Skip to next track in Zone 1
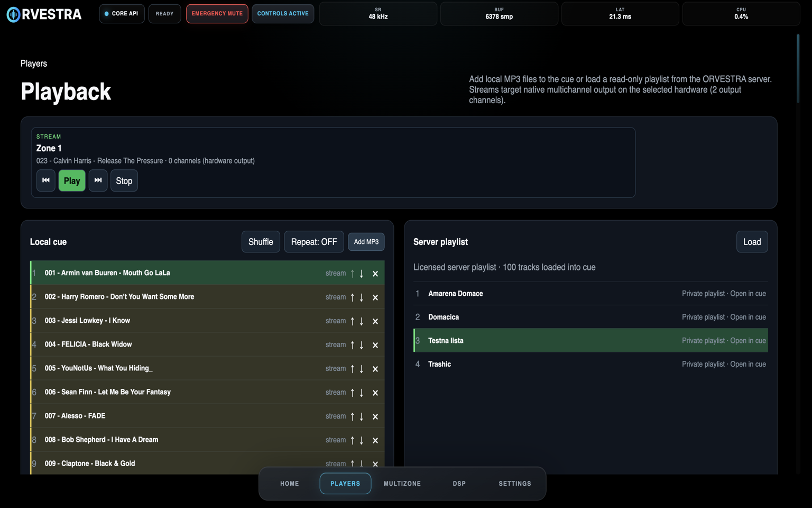812x508 pixels. coord(98,180)
